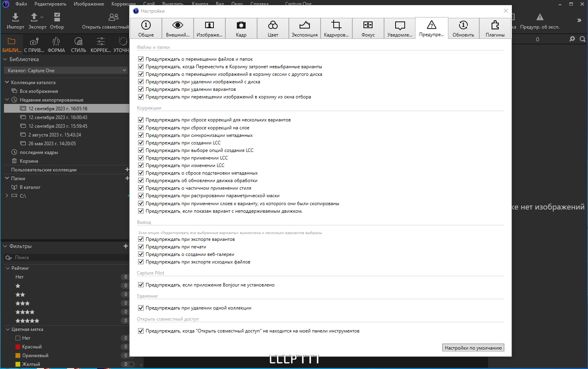Open the Файл menu
The height and width of the screenshot is (369, 588).
pos(21,4)
